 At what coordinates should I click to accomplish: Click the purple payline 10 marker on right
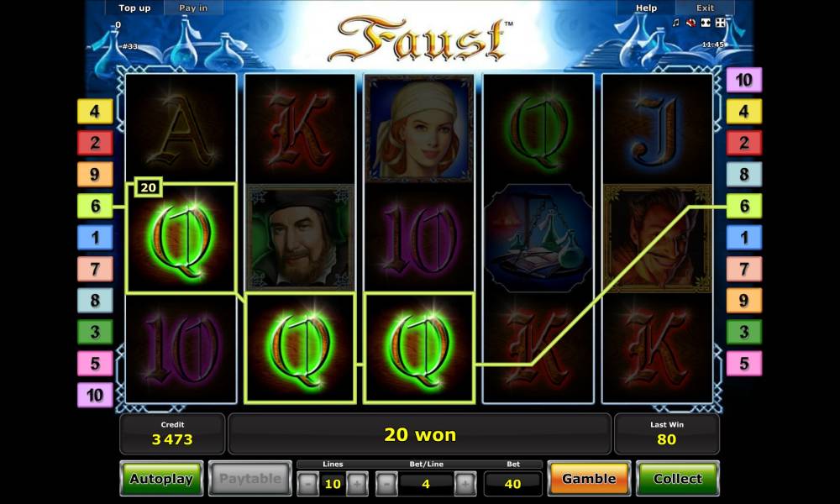click(x=744, y=80)
